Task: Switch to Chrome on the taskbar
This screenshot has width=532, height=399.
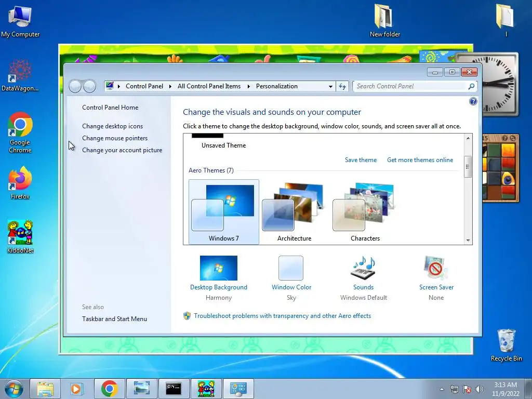Action: point(109,389)
